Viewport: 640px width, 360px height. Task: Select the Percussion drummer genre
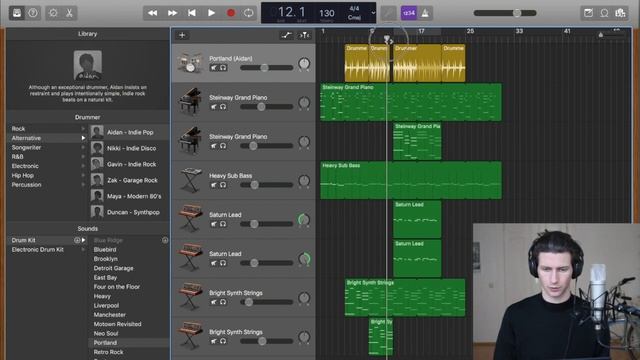point(26,185)
